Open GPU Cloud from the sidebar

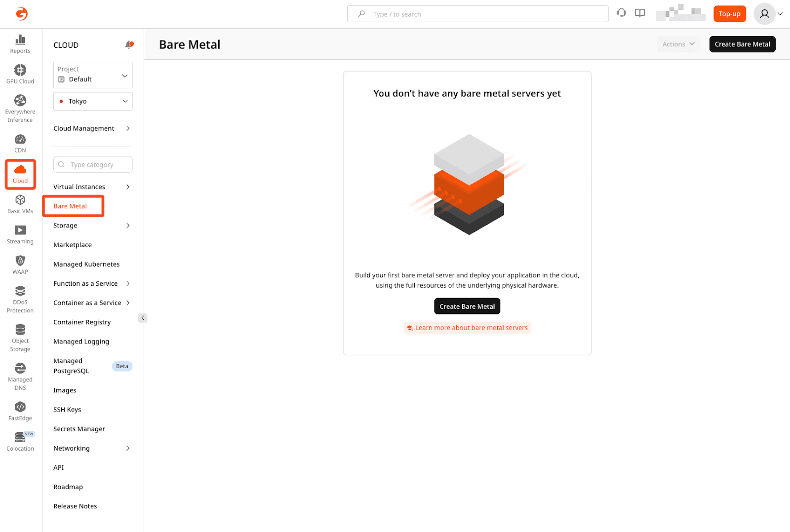tap(20, 74)
